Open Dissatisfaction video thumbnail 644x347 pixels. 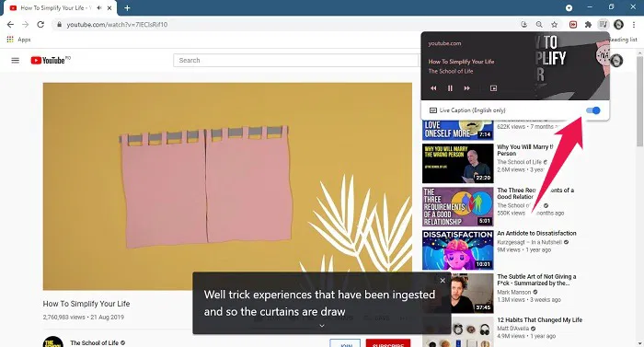point(457,249)
